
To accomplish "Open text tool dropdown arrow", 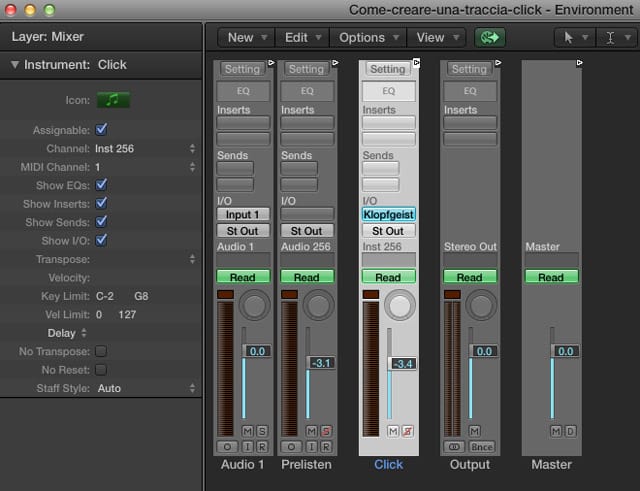I will [628, 38].
